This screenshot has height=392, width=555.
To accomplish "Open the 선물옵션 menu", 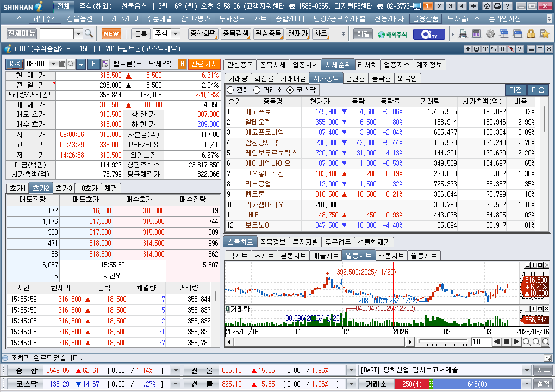I will [x=80, y=18].
